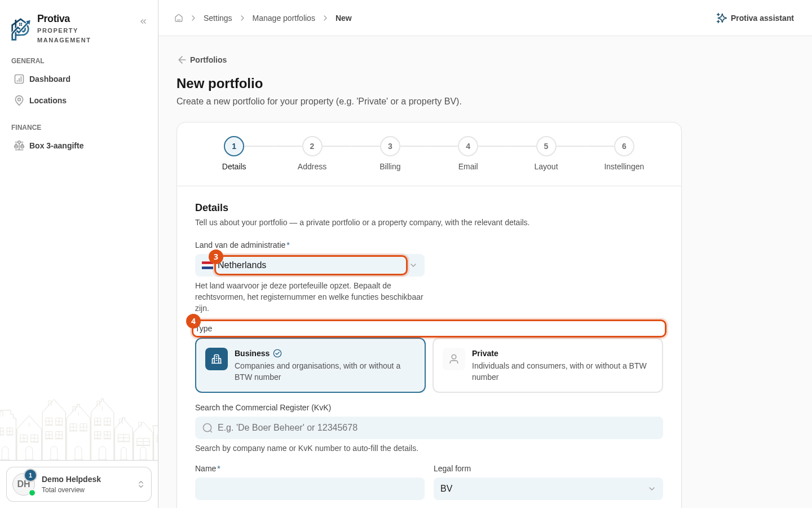Click the Manage portfolios breadcrumb link

(284, 18)
